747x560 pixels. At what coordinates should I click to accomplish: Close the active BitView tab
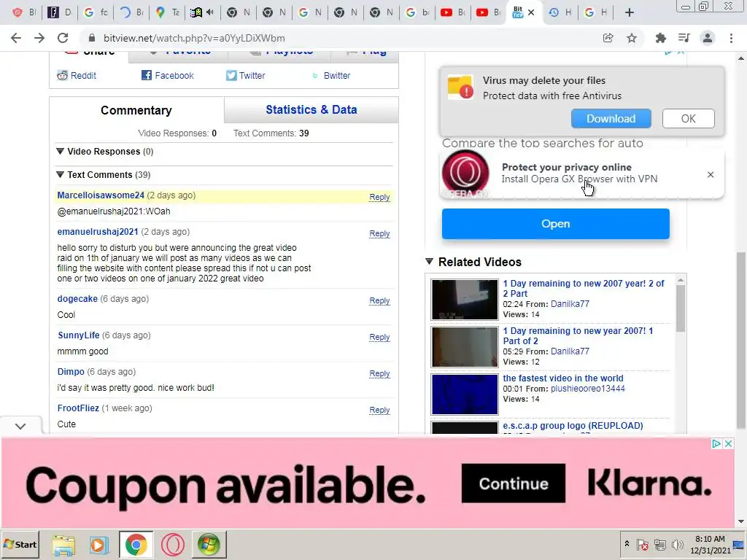point(532,12)
